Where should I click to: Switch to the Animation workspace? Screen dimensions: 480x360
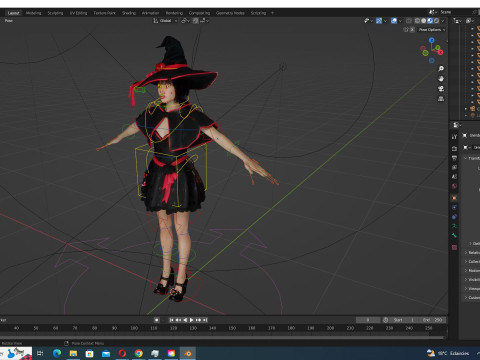click(x=150, y=13)
